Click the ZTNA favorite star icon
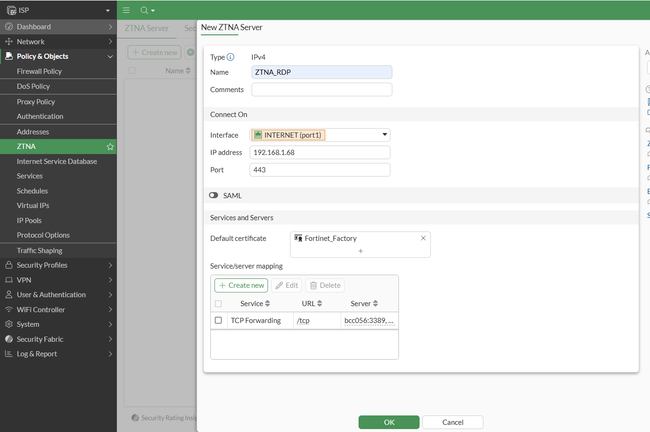650x432 pixels. pyautogui.click(x=110, y=147)
